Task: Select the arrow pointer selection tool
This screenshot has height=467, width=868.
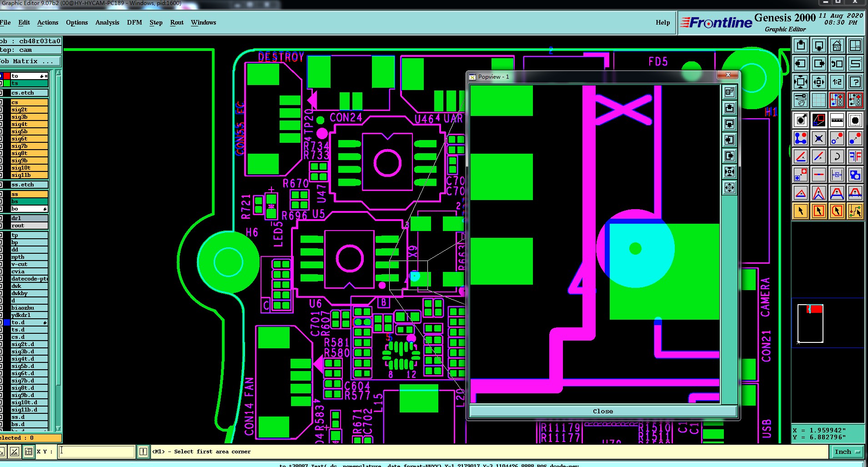Action: (x=801, y=211)
